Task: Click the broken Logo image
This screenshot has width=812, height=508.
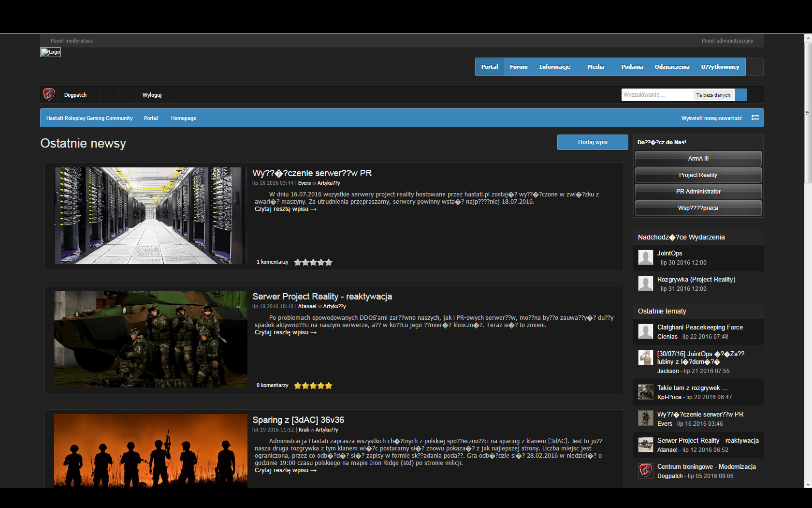Action: tap(50, 52)
